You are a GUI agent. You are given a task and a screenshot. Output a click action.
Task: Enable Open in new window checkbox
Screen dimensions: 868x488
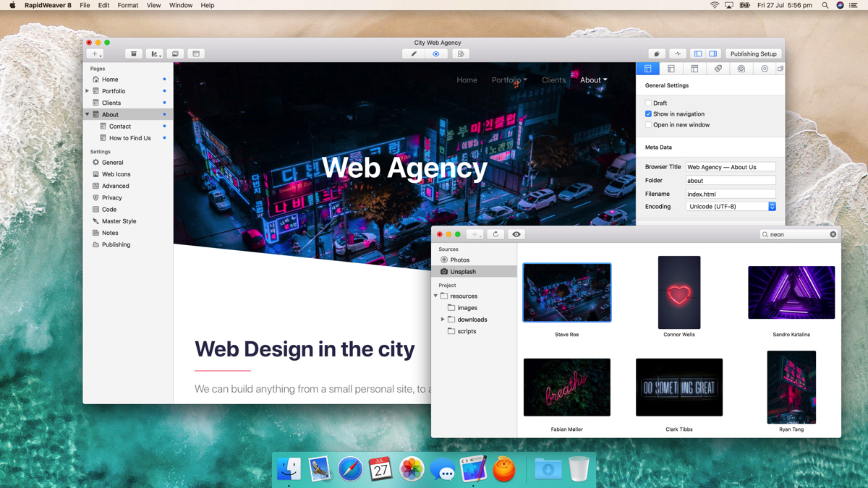point(648,125)
